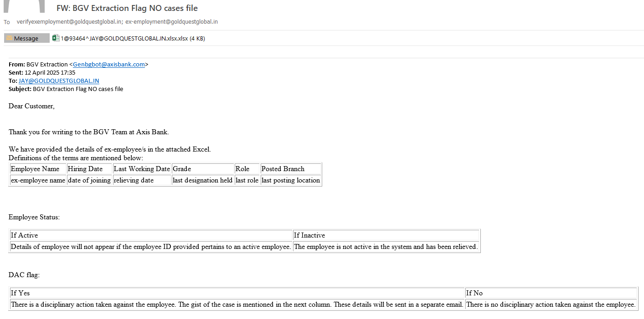The image size is (644, 319).
Task: Click the 'has been relieved' description cell
Action: click(386, 247)
